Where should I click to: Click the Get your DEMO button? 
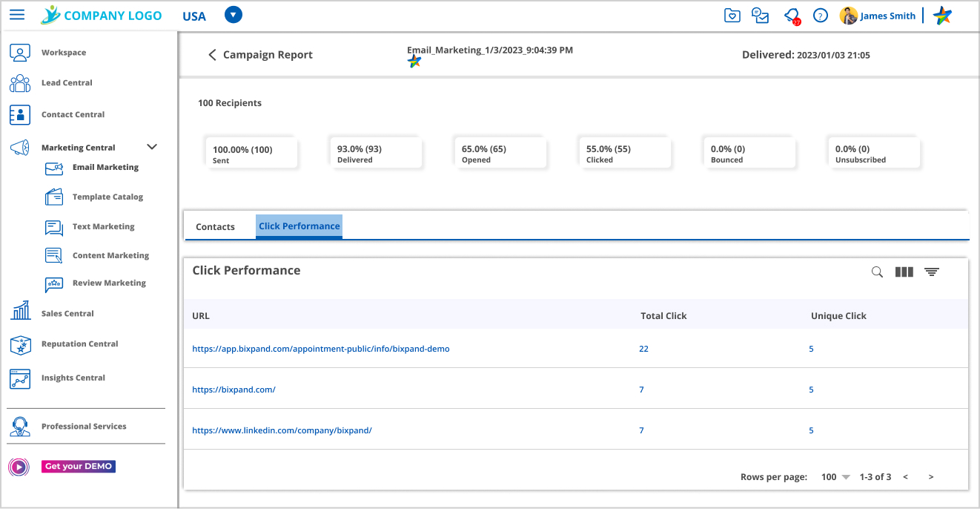[78, 467]
